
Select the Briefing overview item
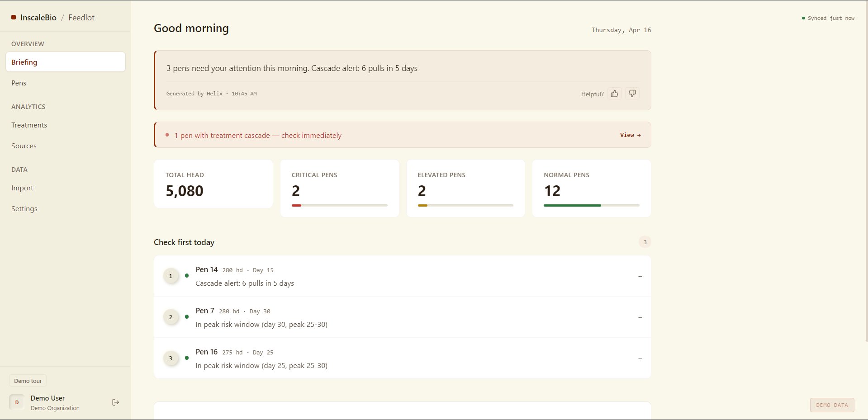(x=24, y=62)
